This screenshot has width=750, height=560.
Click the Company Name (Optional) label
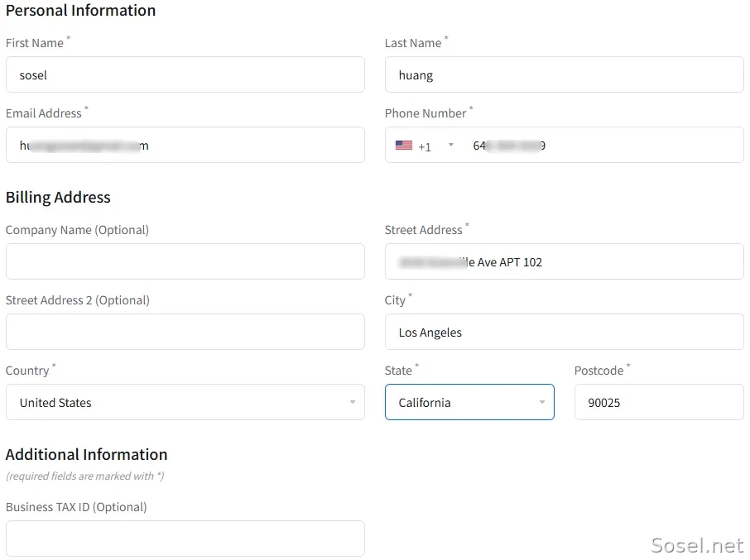[x=77, y=230]
